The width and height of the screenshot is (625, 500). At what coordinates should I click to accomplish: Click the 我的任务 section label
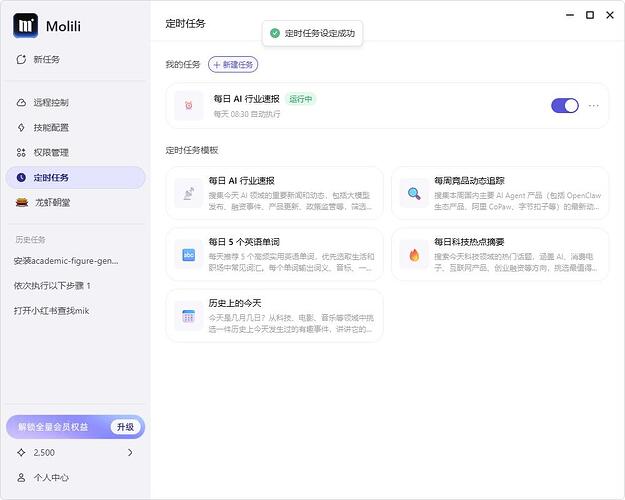point(183,64)
